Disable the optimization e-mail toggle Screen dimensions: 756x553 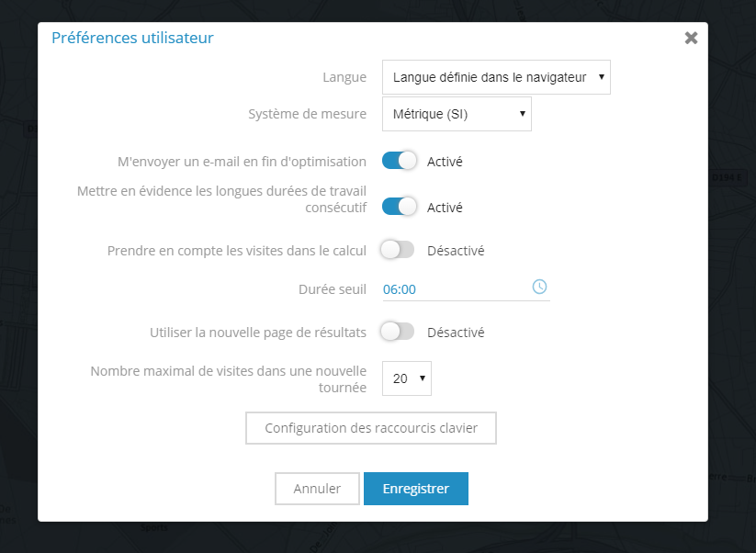[399, 160]
